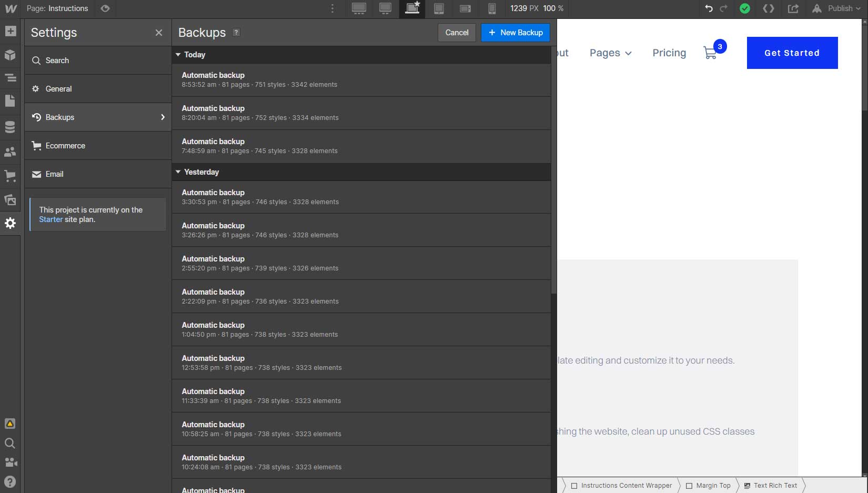The width and height of the screenshot is (868, 493).
Task: Click the Starter plan link
Action: (x=51, y=219)
